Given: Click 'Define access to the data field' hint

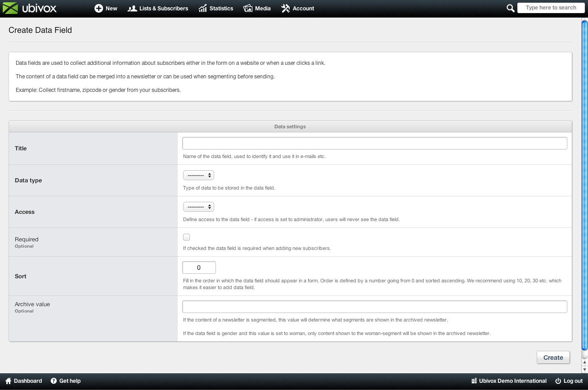Looking at the screenshot, I should coord(291,219).
